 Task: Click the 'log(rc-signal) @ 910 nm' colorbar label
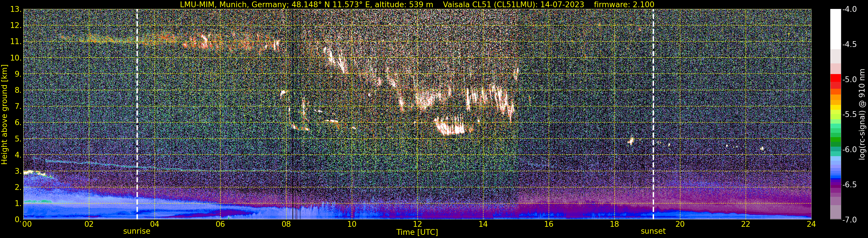click(862, 114)
